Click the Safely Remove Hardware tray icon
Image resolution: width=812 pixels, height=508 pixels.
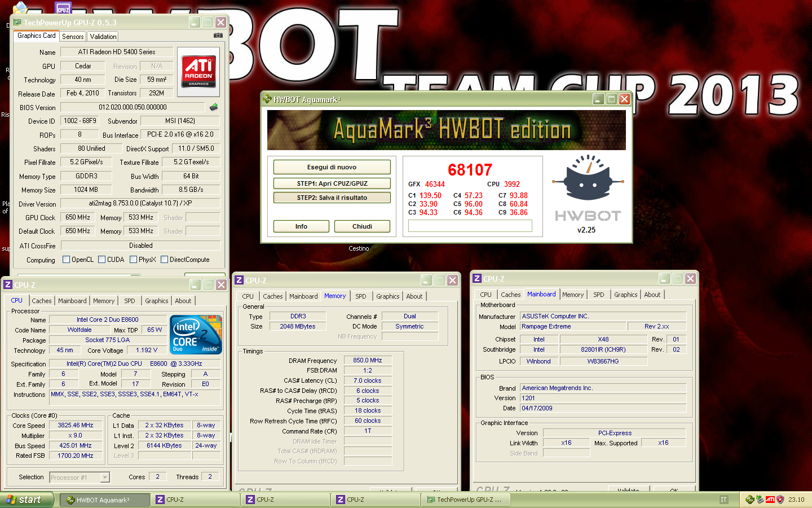(x=760, y=500)
